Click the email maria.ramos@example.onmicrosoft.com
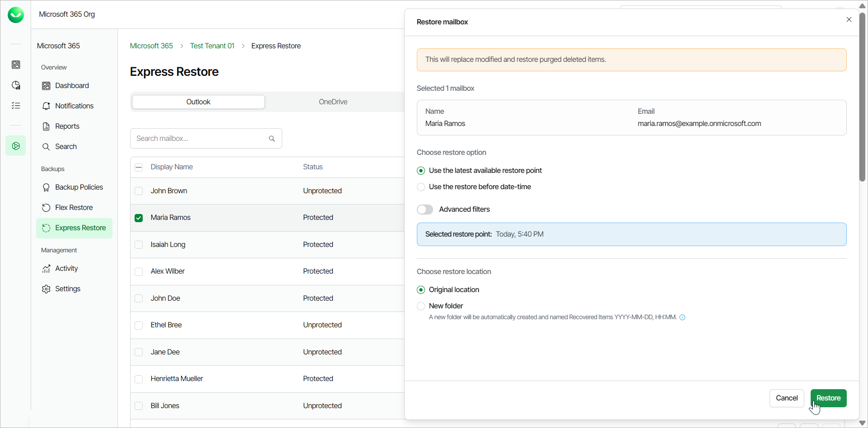Screen dimensions: 868x428 click(x=699, y=123)
